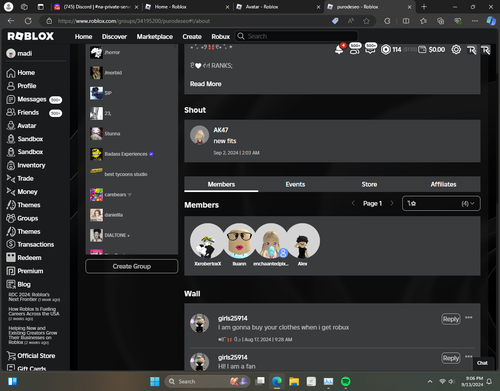This screenshot has width=500, height=391.
Task: Click the browser address bar
Action: (187, 21)
